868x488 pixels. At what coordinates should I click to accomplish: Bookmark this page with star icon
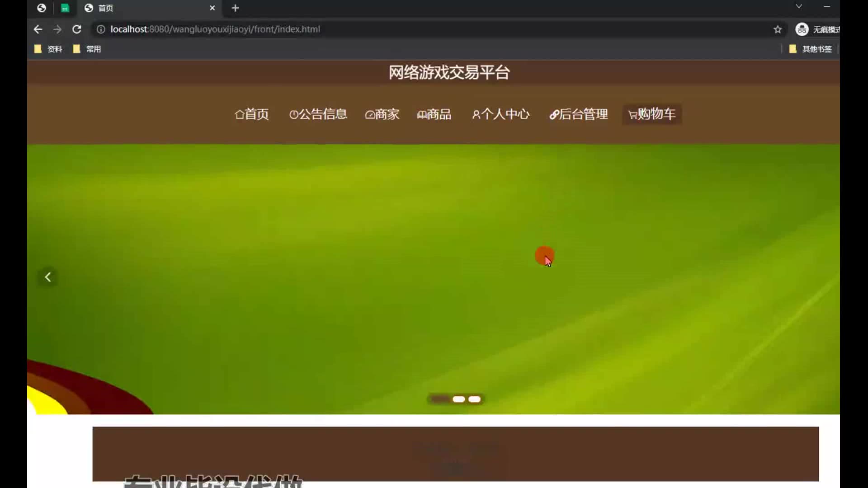[x=778, y=29]
